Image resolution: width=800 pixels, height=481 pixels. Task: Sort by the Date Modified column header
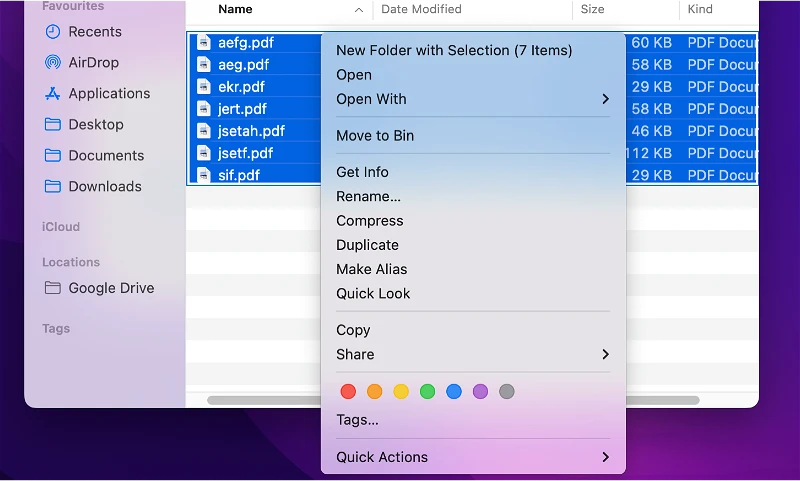tap(421, 9)
